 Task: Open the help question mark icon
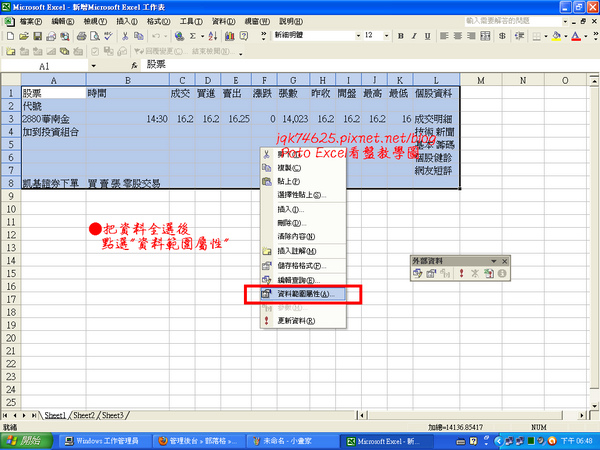tap(243, 36)
